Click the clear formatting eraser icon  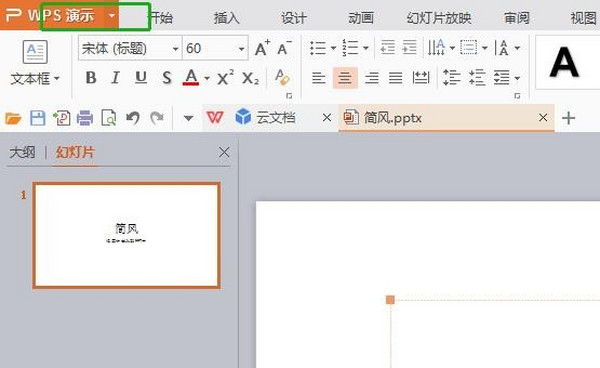[282, 78]
